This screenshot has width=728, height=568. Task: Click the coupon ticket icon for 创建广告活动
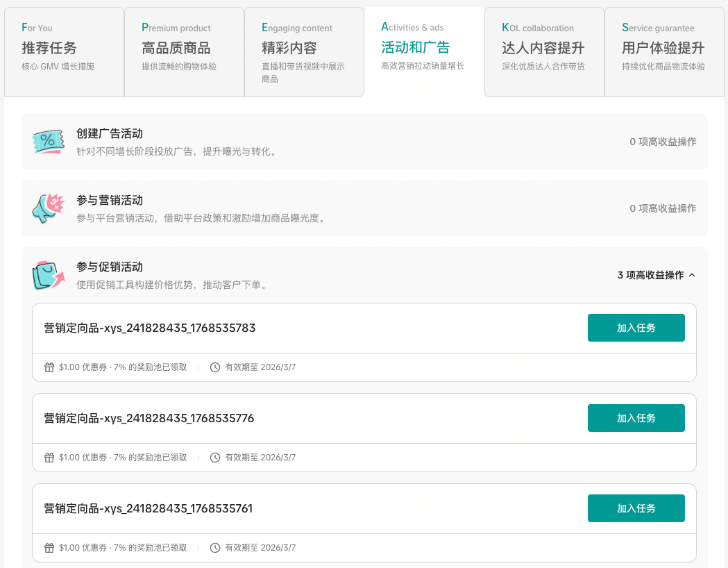pos(48,142)
